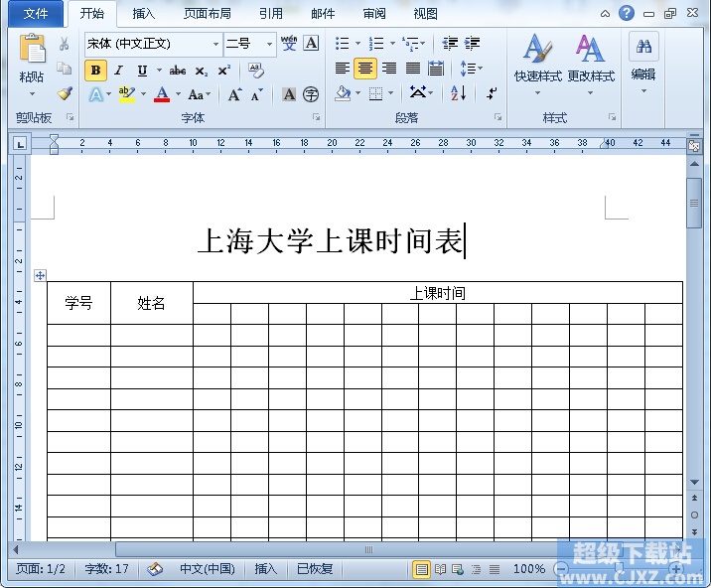711x588 pixels.
Task: Expand the font size dropdown 二号
Action: [269, 44]
